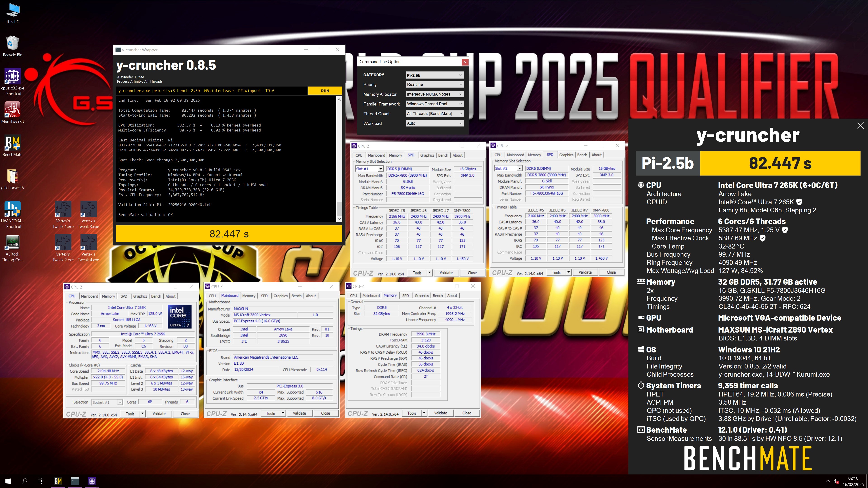Click CPU-Z icon in taskbar
The width and height of the screenshot is (868, 488).
92,481
